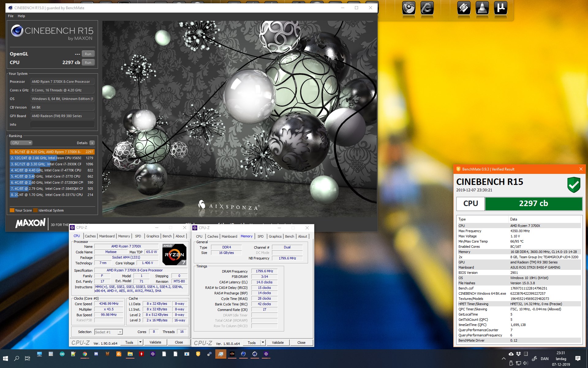Image resolution: width=588 pixels, height=368 pixels.
Task: Click the DAN language indicator
Action: 545,358
